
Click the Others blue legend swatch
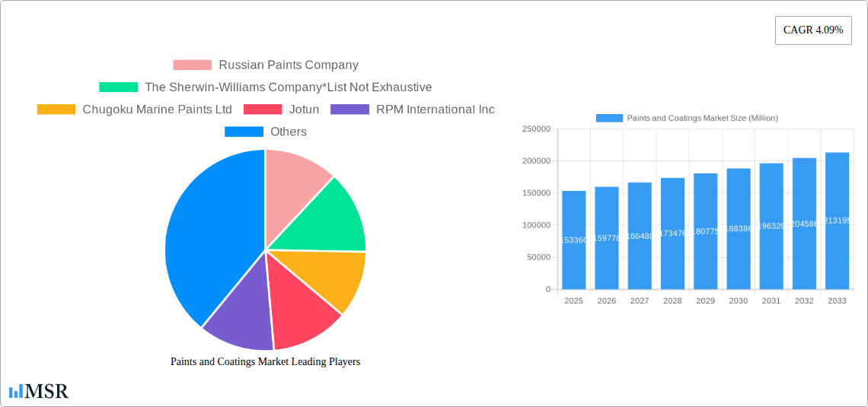pyautogui.click(x=244, y=132)
